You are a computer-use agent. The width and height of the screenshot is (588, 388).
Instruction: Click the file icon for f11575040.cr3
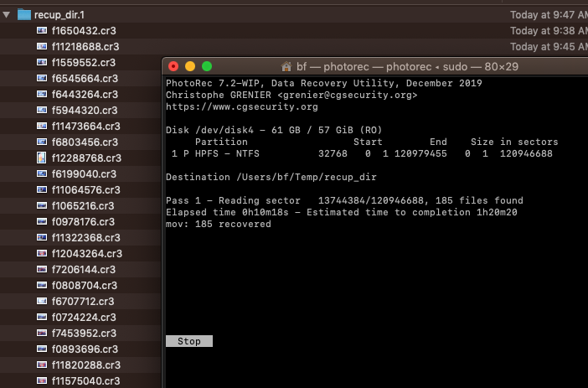(42, 380)
